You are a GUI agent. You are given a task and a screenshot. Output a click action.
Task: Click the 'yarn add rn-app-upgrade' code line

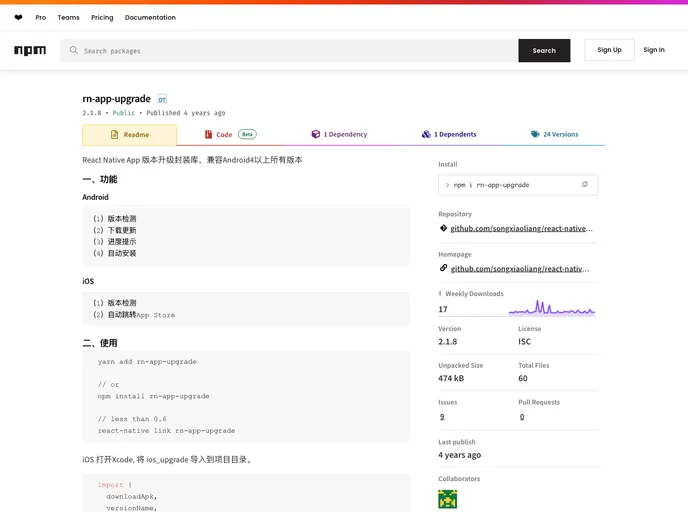click(147, 362)
